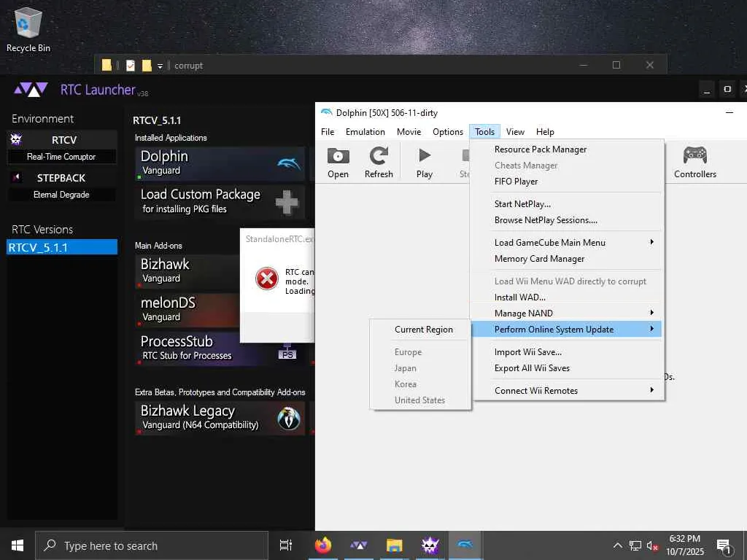
Task: Click Load Custom Package tile
Action: (x=220, y=203)
